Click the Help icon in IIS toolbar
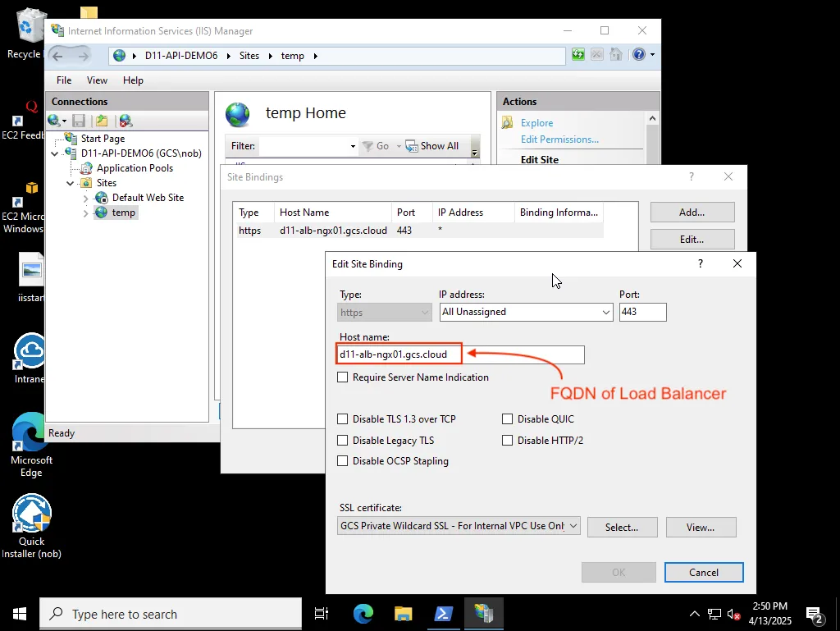The image size is (840, 631). tap(639, 55)
